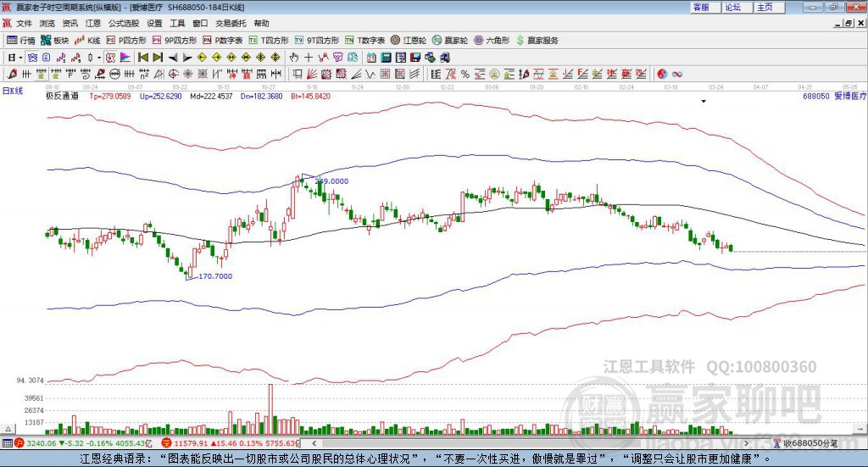Open 赢家服务 with dollar icon
The image size is (868, 467).
click(x=537, y=41)
